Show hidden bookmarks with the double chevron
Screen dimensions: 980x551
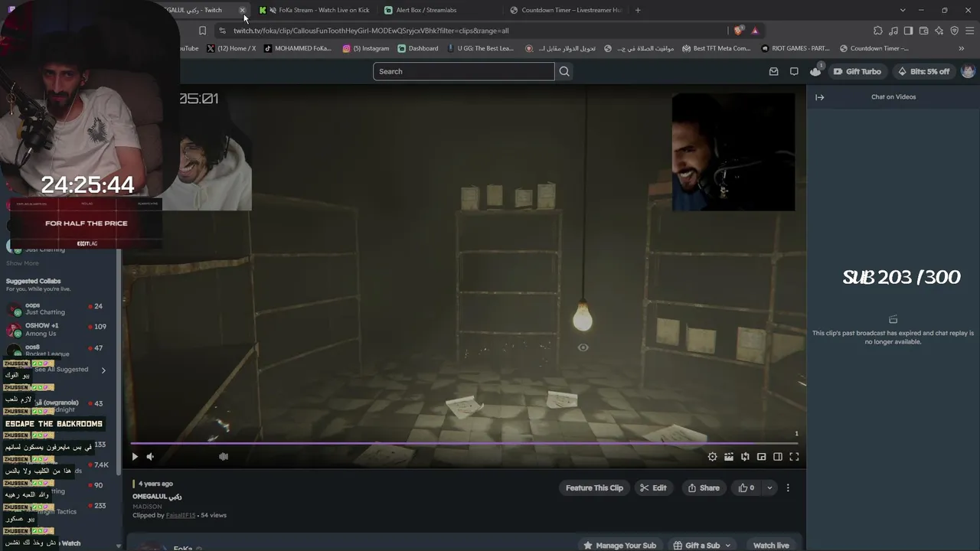tap(962, 48)
